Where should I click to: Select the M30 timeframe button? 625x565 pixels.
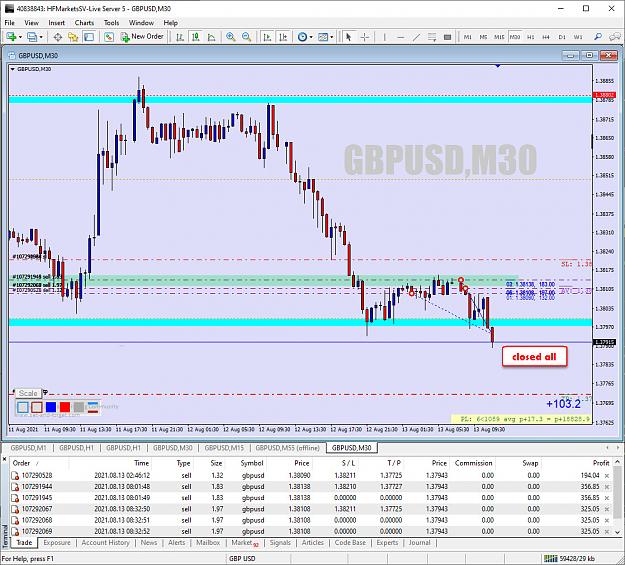pyautogui.click(x=515, y=37)
